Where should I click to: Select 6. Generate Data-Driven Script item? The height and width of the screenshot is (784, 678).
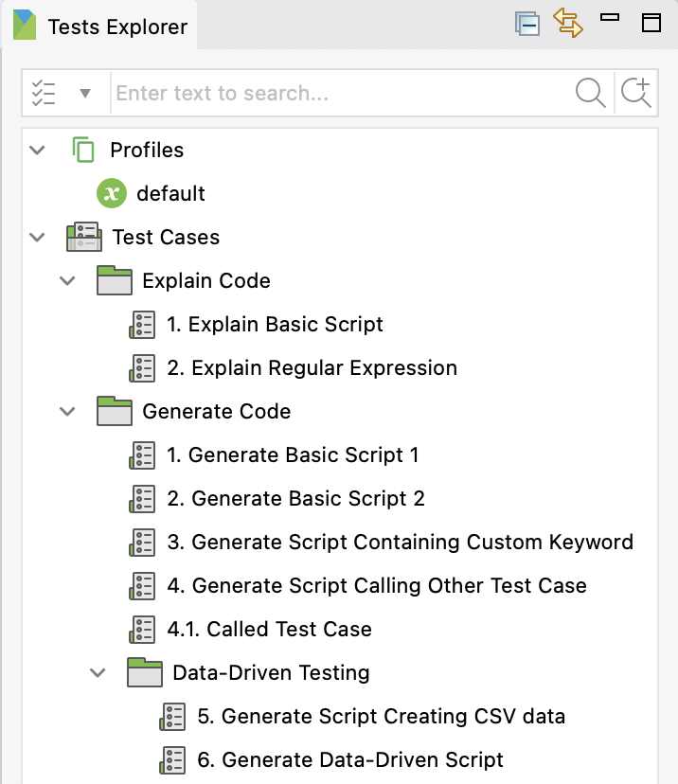click(350, 759)
